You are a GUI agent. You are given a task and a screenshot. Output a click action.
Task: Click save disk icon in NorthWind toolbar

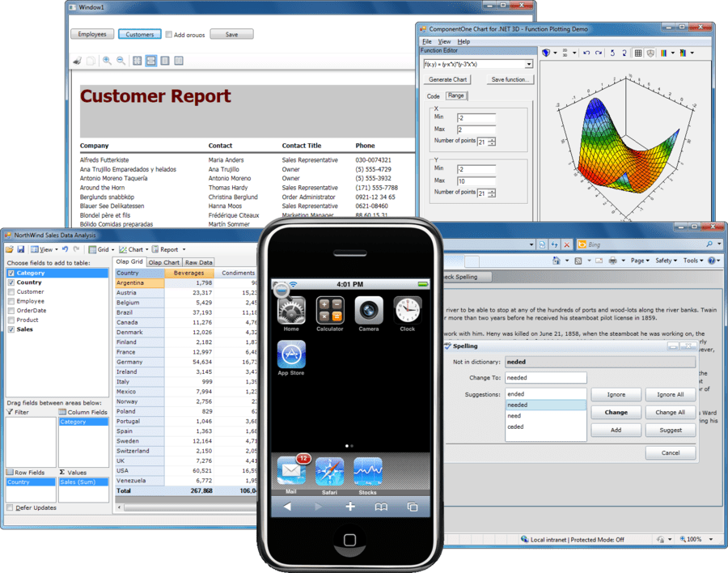coord(20,249)
